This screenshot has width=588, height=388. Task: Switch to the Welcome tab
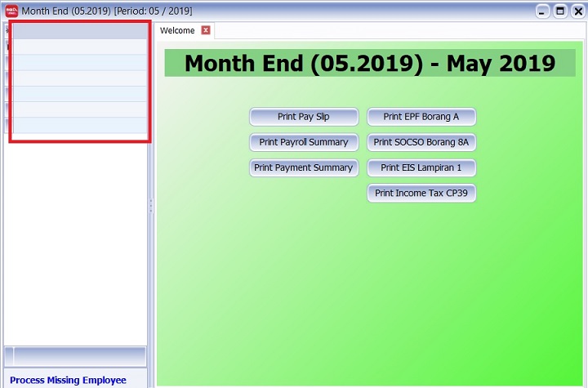tap(177, 30)
